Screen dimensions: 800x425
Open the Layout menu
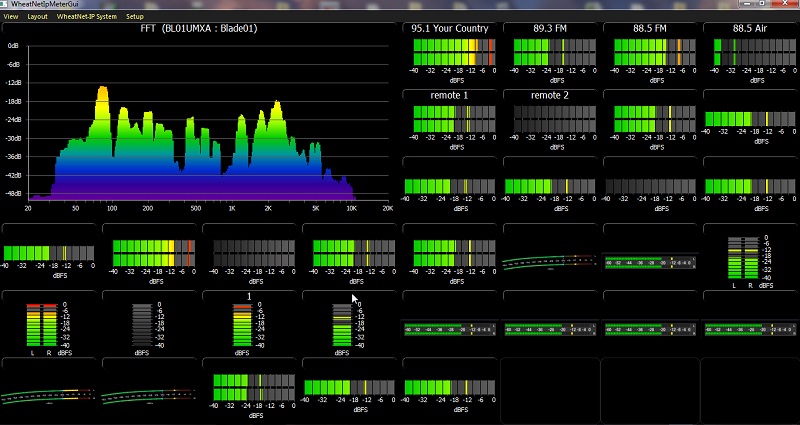37,17
